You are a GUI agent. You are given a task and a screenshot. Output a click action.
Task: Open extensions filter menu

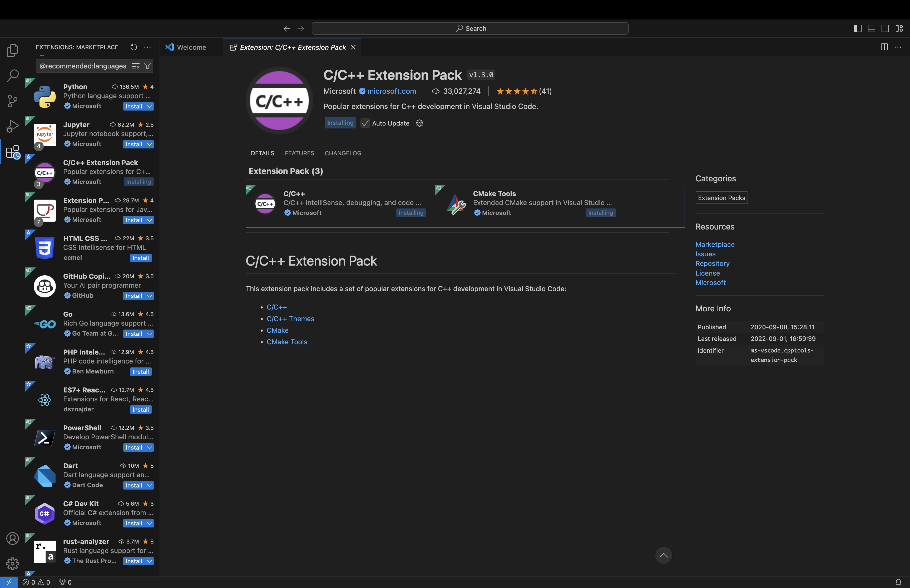(147, 66)
